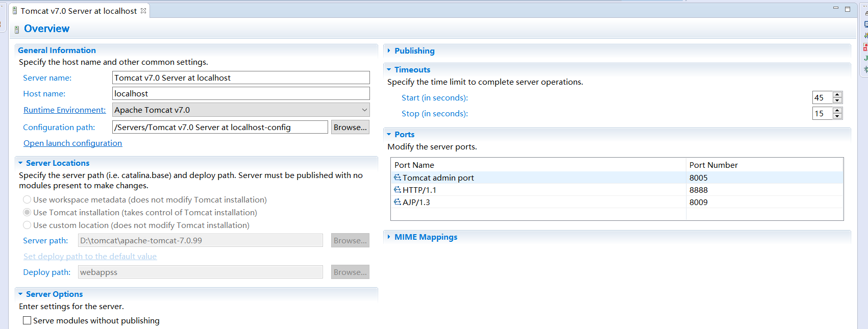The image size is (868, 329).
Task: Click into the Server name field
Action: [x=241, y=78]
